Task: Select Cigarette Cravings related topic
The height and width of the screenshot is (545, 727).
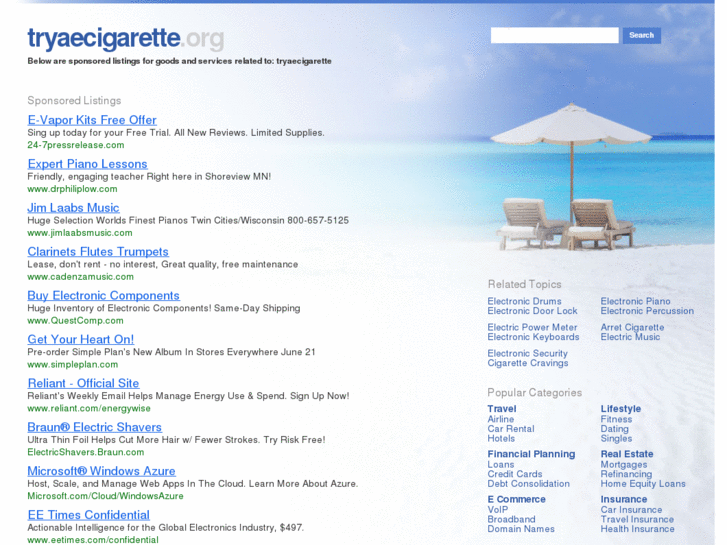Action: (528, 363)
